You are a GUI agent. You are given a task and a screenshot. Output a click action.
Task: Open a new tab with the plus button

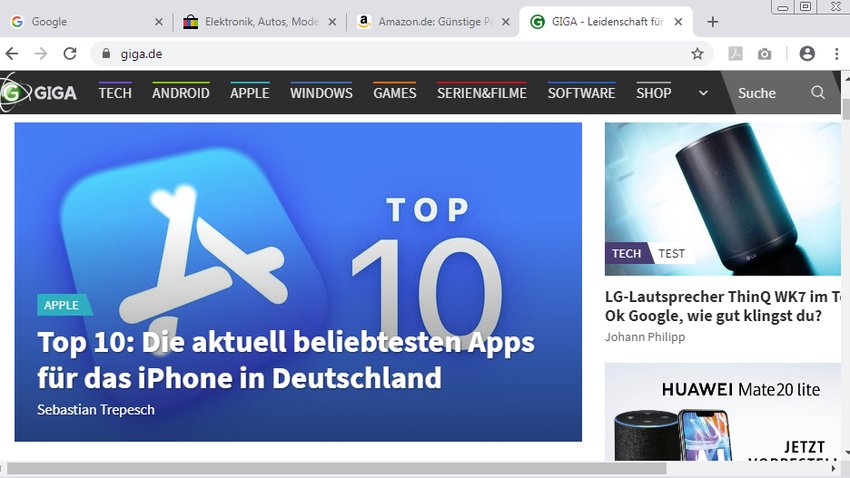713,22
